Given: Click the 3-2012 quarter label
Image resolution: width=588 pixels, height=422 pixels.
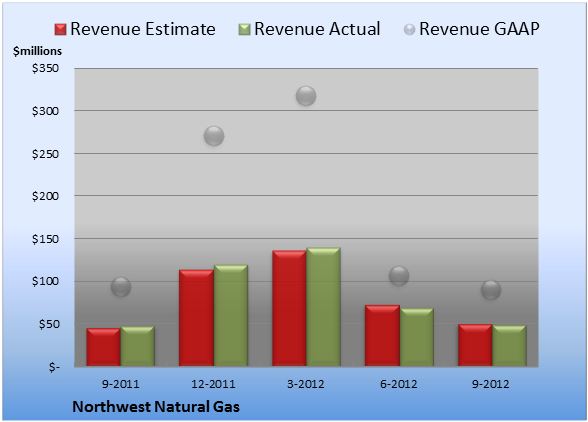Looking at the screenshot, I should 306,384.
